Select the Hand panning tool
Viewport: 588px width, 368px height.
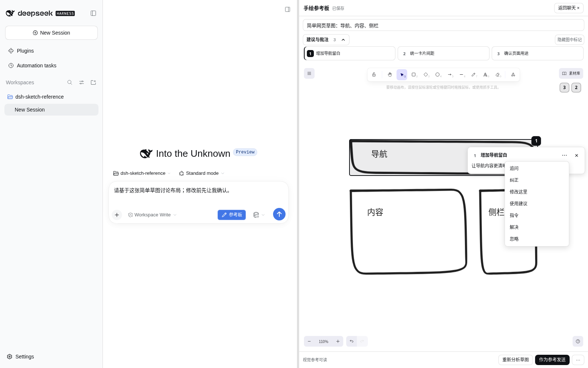390,75
